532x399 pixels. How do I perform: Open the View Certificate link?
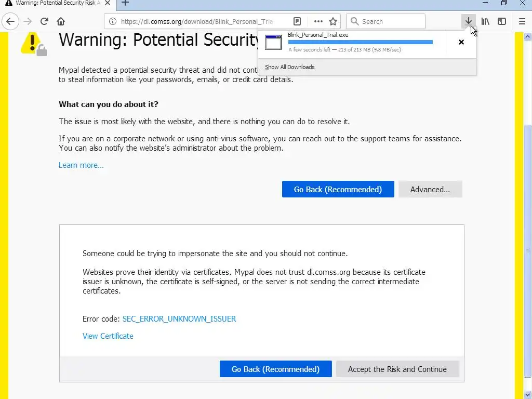point(108,336)
